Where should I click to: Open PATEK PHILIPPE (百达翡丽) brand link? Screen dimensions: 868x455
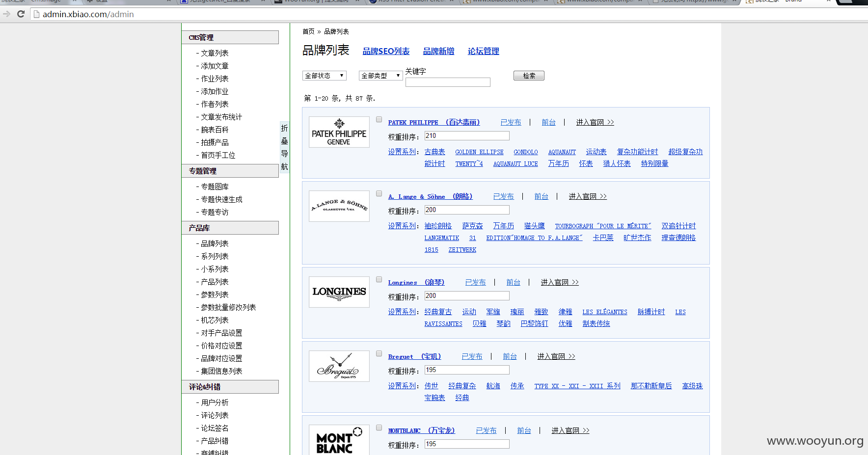click(x=434, y=122)
